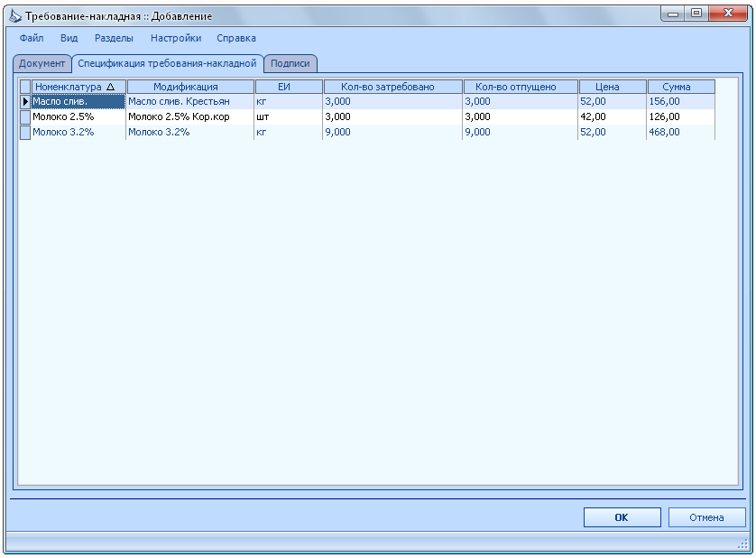Close the Требование-накладная window
The image size is (756, 558).
tap(729, 14)
